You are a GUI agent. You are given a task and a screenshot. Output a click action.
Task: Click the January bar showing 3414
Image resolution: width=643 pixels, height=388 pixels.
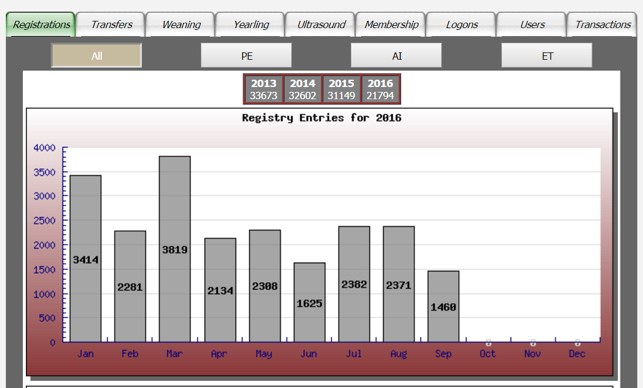coord(86,259)
